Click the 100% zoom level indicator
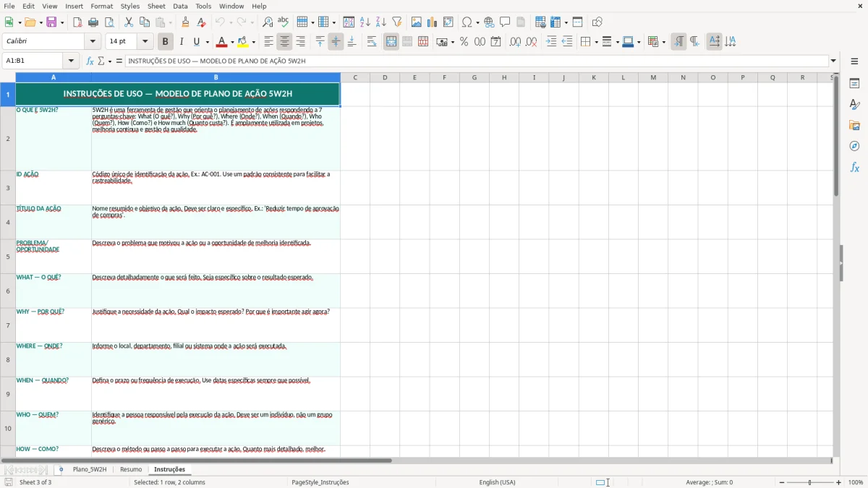 pyautogui.click(x=856, y=482)
